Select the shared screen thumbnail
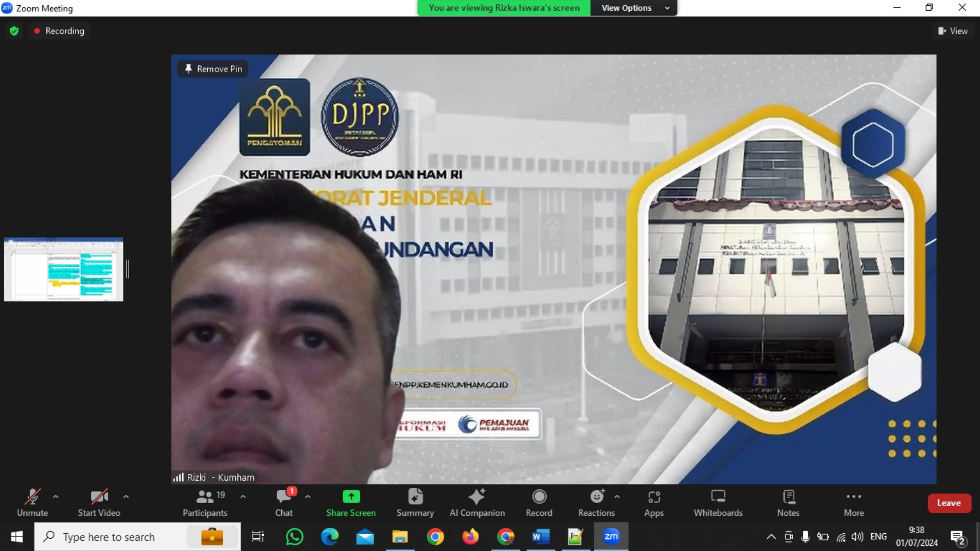The height and width of the screenshot is (551, 980). click(x=64, y=269)
